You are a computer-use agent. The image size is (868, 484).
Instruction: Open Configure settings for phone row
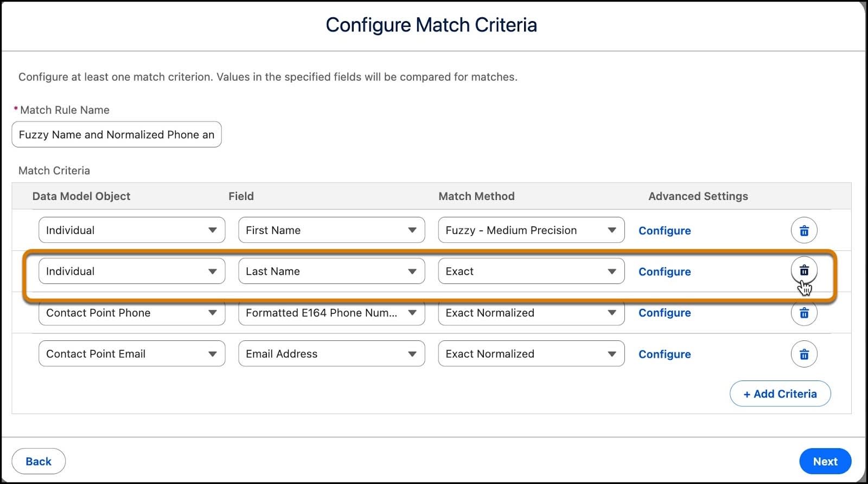[665, 313]
